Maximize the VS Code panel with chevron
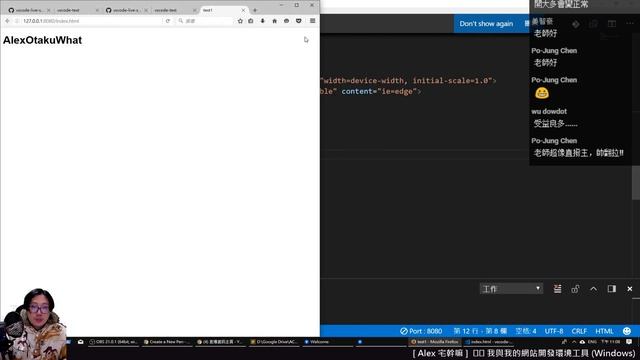 point(593,289)
